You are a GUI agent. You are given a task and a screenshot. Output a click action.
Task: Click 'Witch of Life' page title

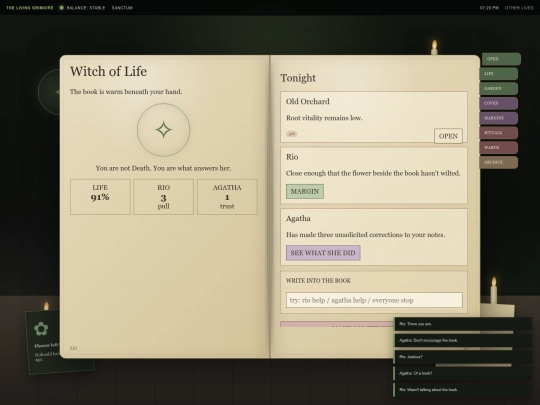coord(108,71)
